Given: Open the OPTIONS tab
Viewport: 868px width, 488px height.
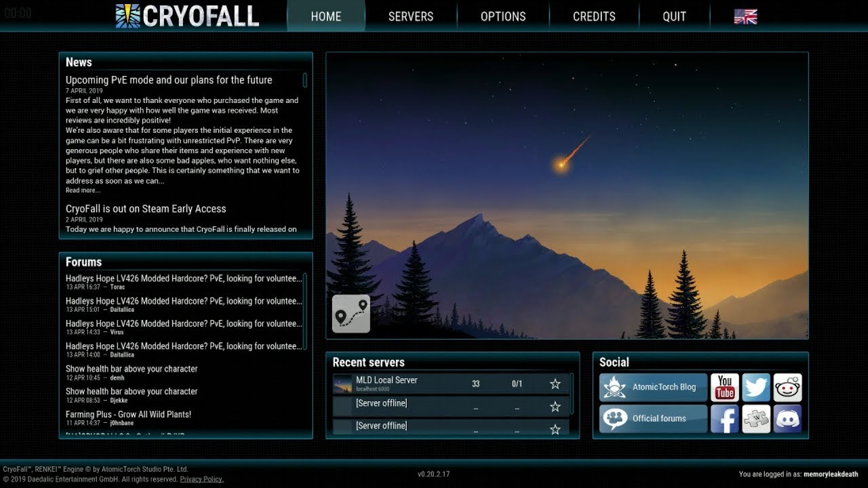Looking at the screenshot, I should click(503, 16).
